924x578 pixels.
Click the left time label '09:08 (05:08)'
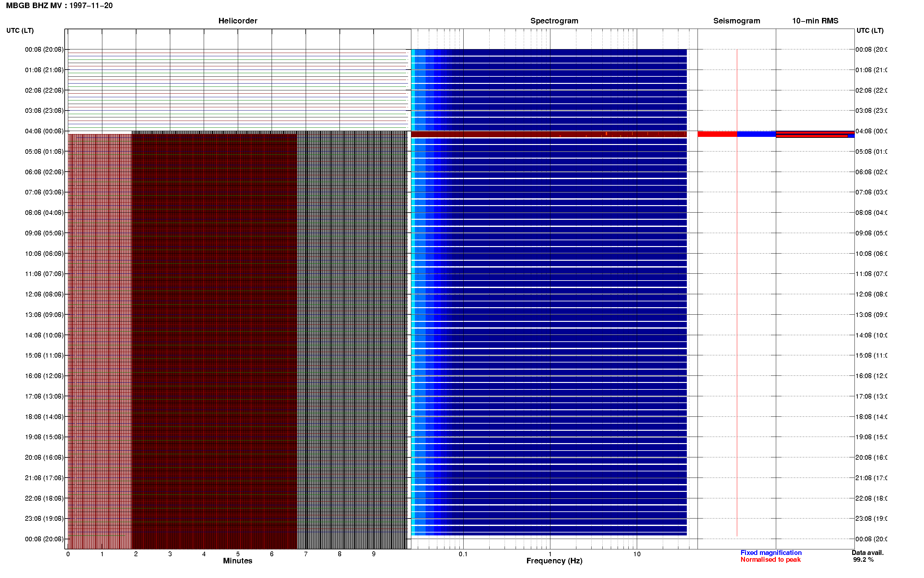click(44, 233)
